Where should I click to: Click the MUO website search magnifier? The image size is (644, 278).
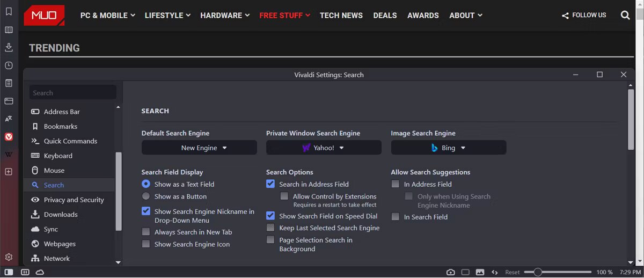pos(625,16)
